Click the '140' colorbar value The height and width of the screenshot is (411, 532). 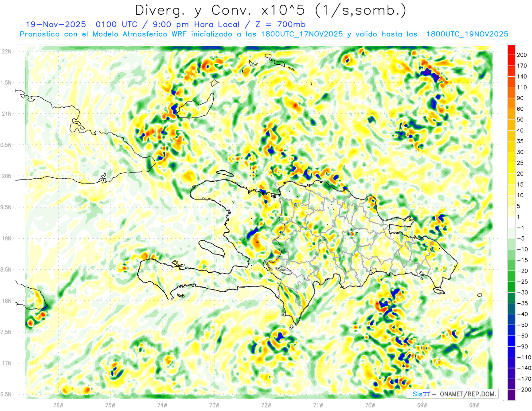523,77
